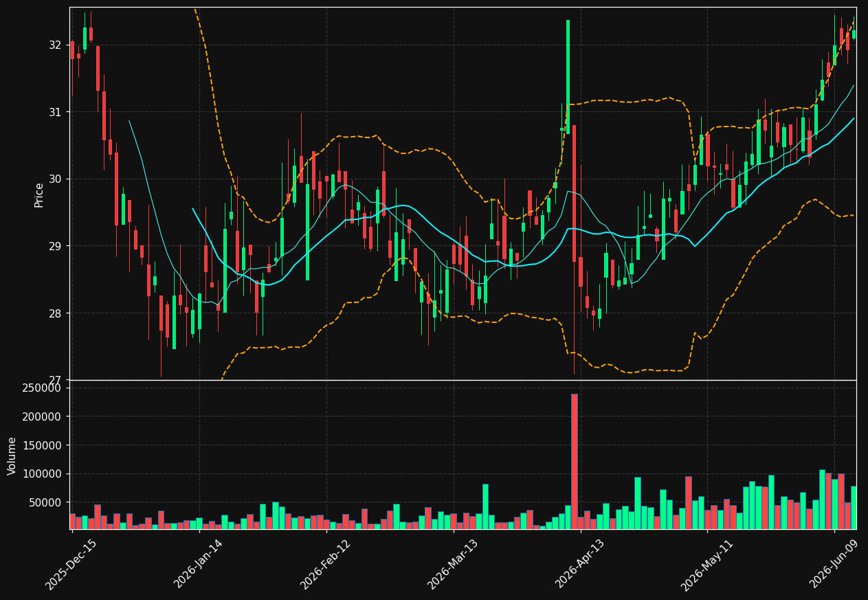868x600 pixels.
Task: Click the 2026-Mar-13 date label
Action: coord(453,565)
